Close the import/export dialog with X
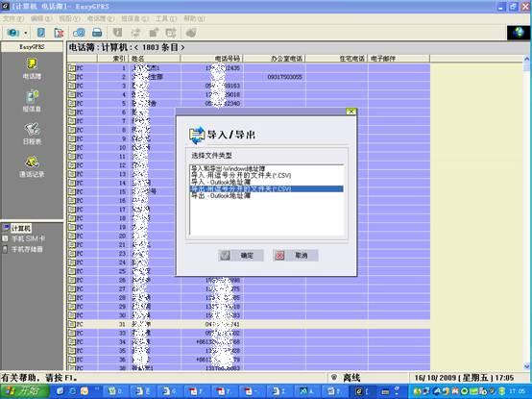This screenshot has height=399, width=532. click(x=351, y=112)
